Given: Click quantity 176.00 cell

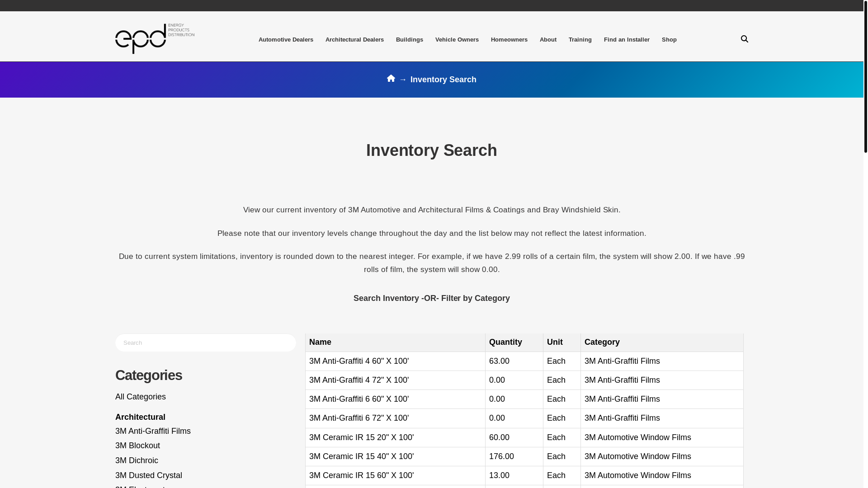Looking at the screenshot, I should click(514, 456).
